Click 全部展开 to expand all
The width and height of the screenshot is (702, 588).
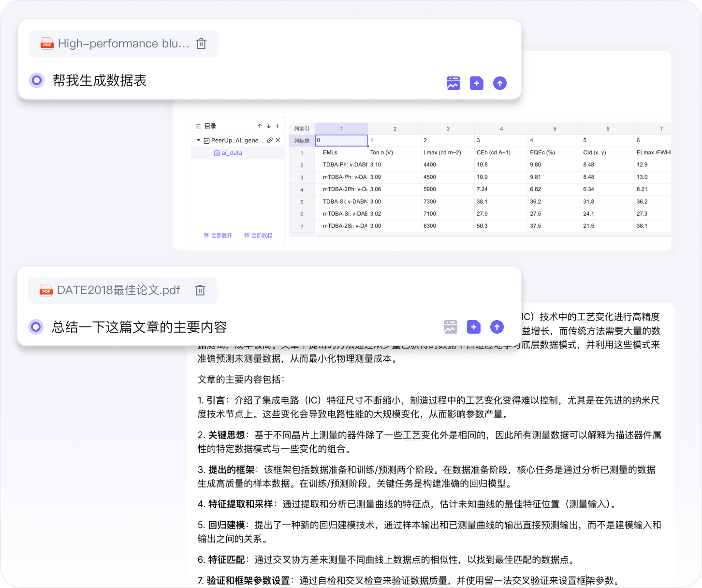click(x=218, y=235)
